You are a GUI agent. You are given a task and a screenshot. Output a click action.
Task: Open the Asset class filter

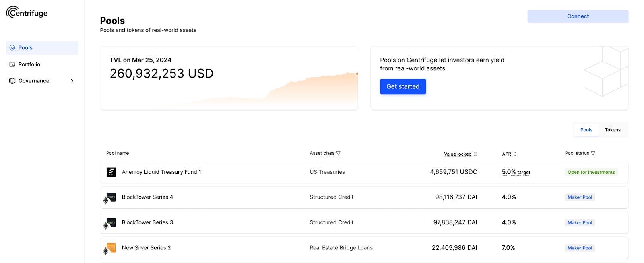coord(338,153)
